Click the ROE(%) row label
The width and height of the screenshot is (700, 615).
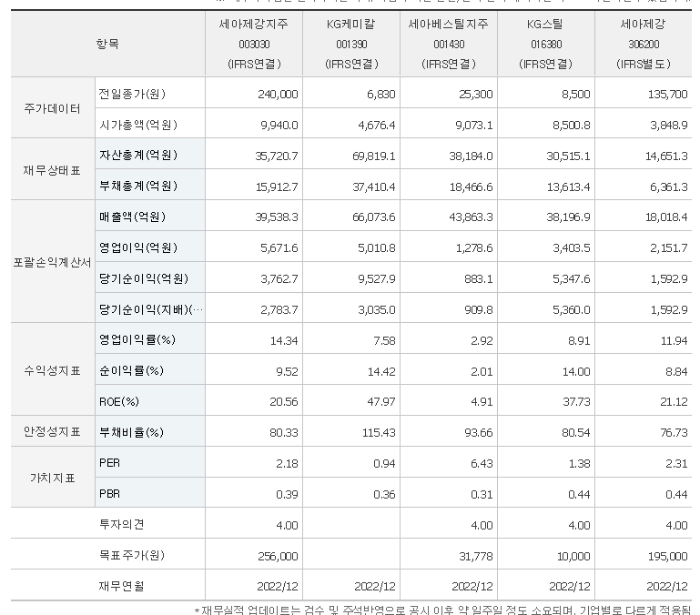click(119, 402)
